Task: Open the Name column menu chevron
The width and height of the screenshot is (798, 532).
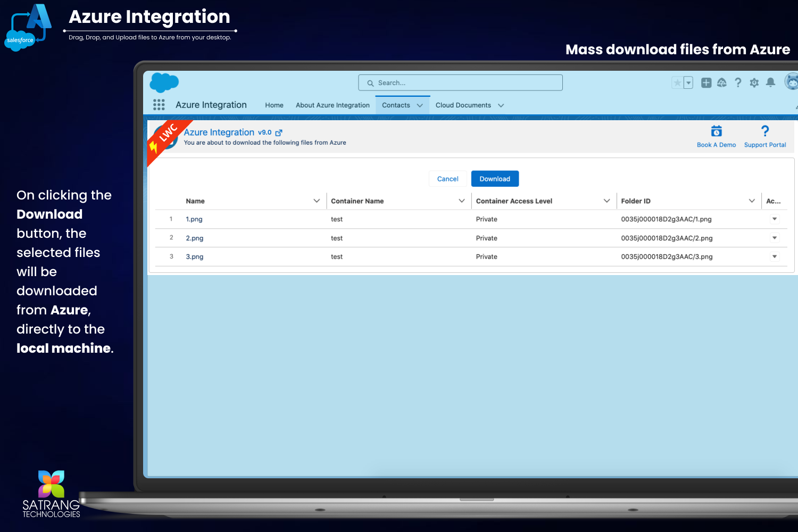Action: pyautogui.click(x=317, y=201)
